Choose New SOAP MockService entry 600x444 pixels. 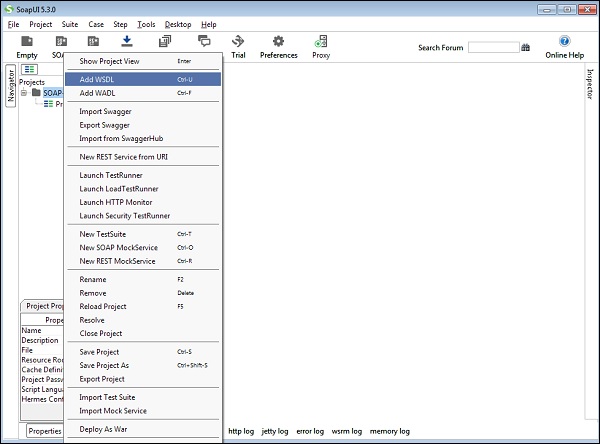click(117, 247)
